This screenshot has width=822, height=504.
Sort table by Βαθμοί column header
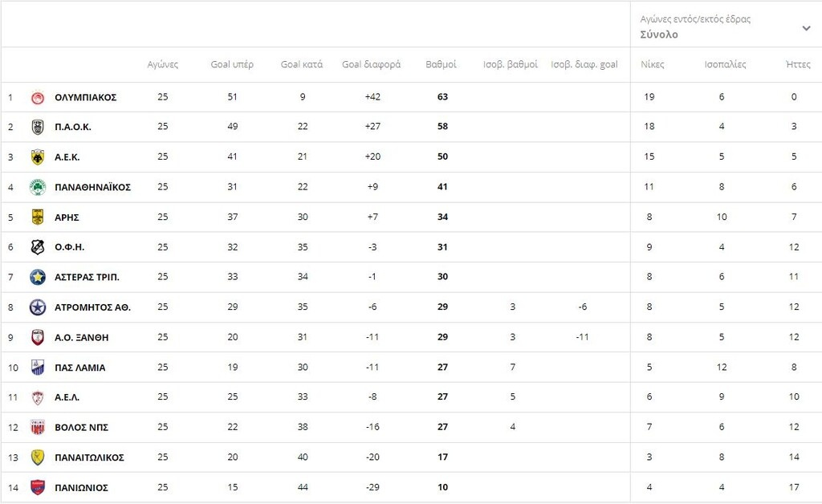click(441, 64)
